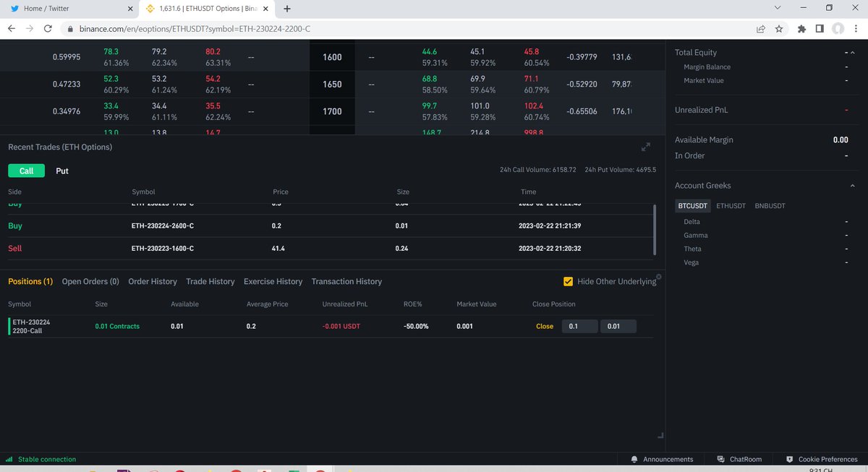Image resolution: width=868 pixels, height=472 pixels.
Task: Select the 1700 strike price row
Action: 332,112
